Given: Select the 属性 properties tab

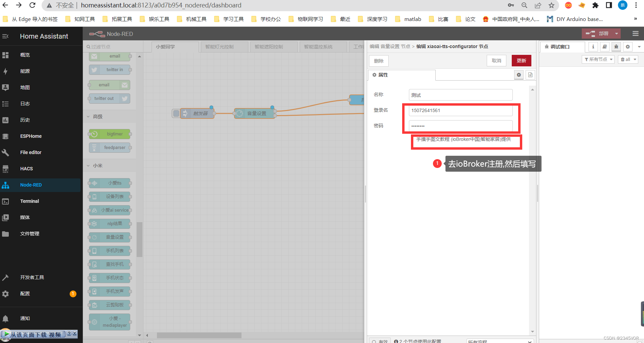Looking at the screenshot, I should (x=401, y=75).
